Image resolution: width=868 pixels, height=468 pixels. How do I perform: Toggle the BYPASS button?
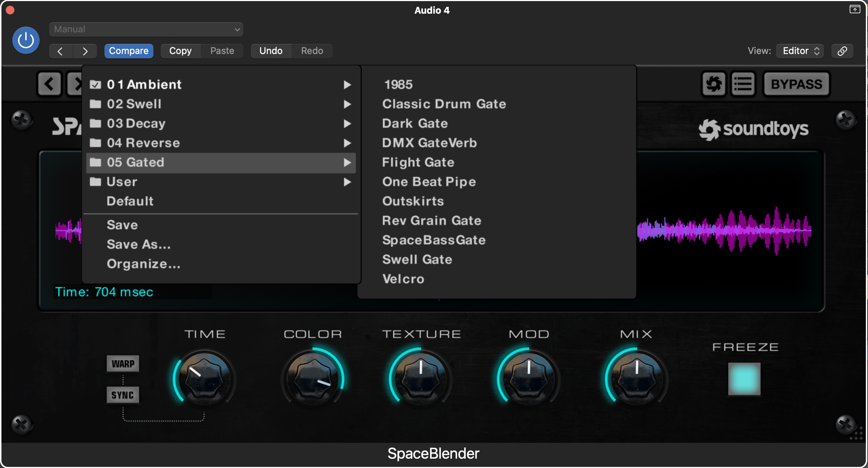pos(796,84)
